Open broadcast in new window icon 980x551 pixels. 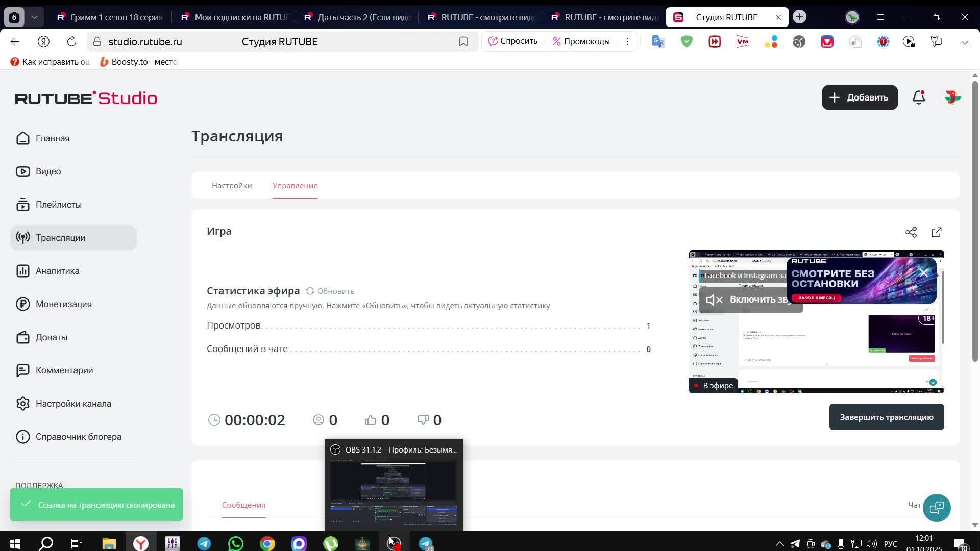[x=937, y=232]
